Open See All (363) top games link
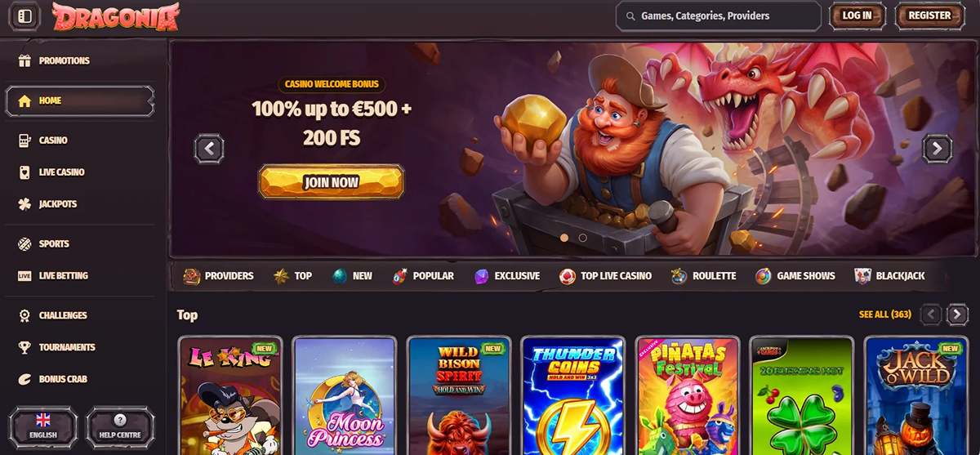 point(885,314)
